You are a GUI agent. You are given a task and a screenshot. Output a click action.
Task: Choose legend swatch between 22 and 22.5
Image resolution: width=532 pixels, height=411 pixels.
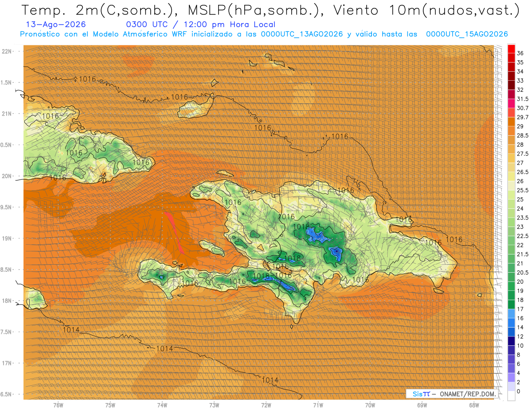click(x=511, y=240)
